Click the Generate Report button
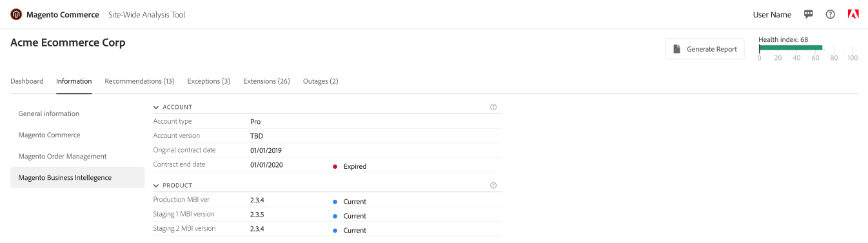The image size is (868, 243). 705,49
